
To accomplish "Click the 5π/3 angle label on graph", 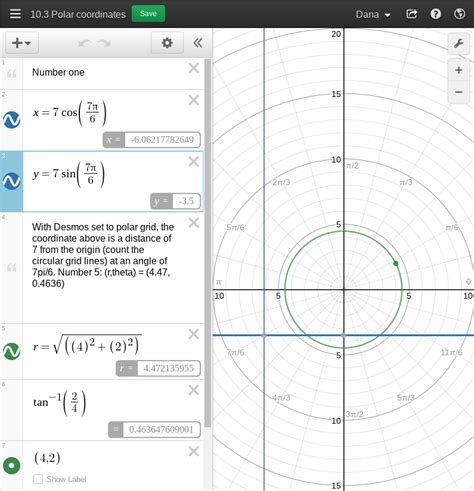I will point(406,397).
